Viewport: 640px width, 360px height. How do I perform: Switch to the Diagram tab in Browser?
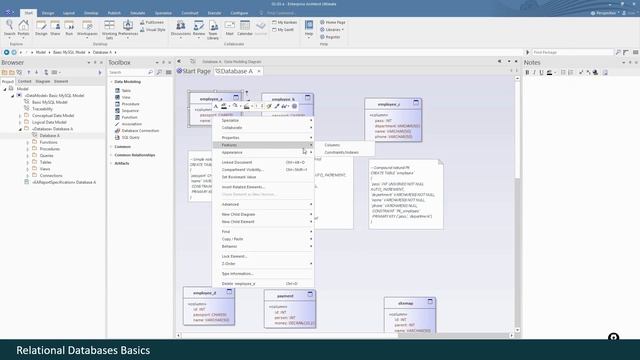click(x=42, y=81)
